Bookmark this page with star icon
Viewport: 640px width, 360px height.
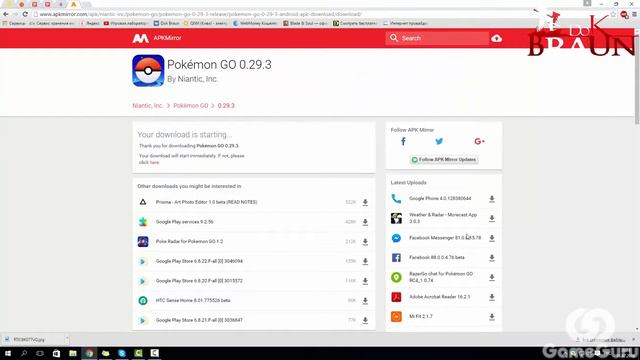[x=613, y=14]
